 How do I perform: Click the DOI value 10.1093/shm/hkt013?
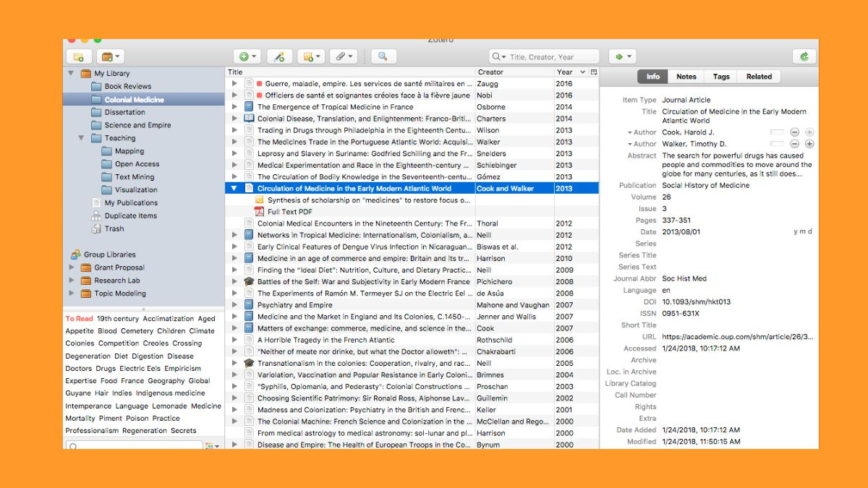[695, 301]
